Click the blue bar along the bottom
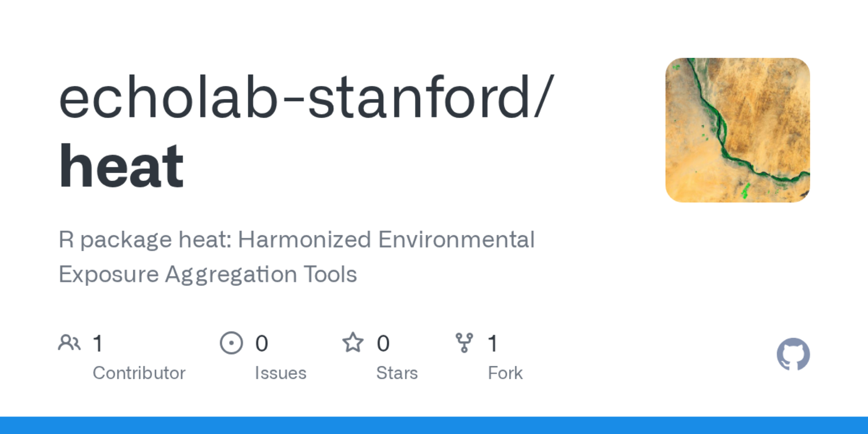 [434, 425]
